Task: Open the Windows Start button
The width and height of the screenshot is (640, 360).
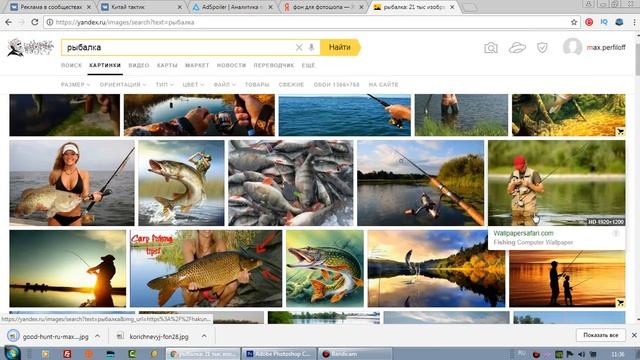Action: (x=12, y=353)
